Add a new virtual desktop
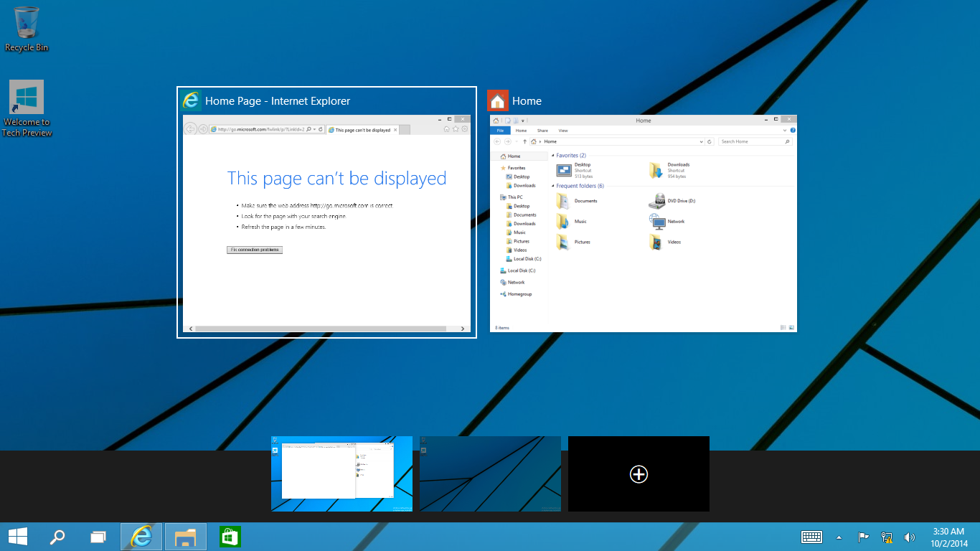Viewport: 980px width, 551px height. (639, 474)
